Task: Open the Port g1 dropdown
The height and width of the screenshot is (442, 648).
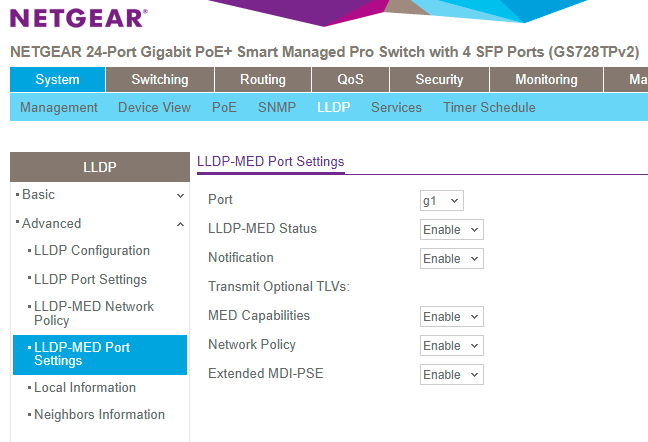Action: click(442, 201)
